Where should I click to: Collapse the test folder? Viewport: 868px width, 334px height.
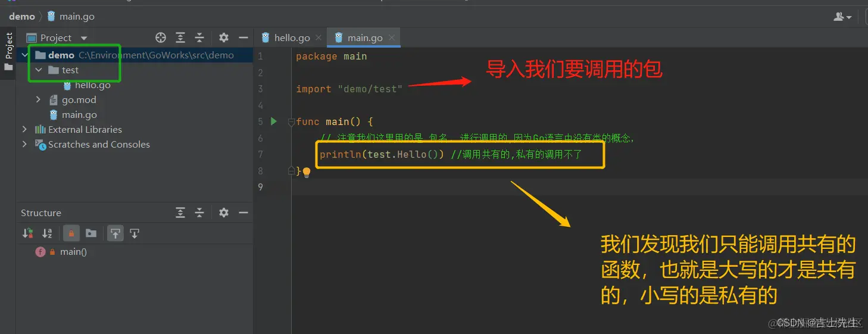[x=39, y=70]
